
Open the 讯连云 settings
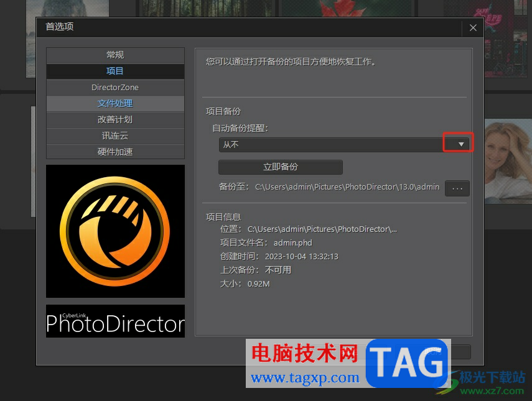(115, 136)
